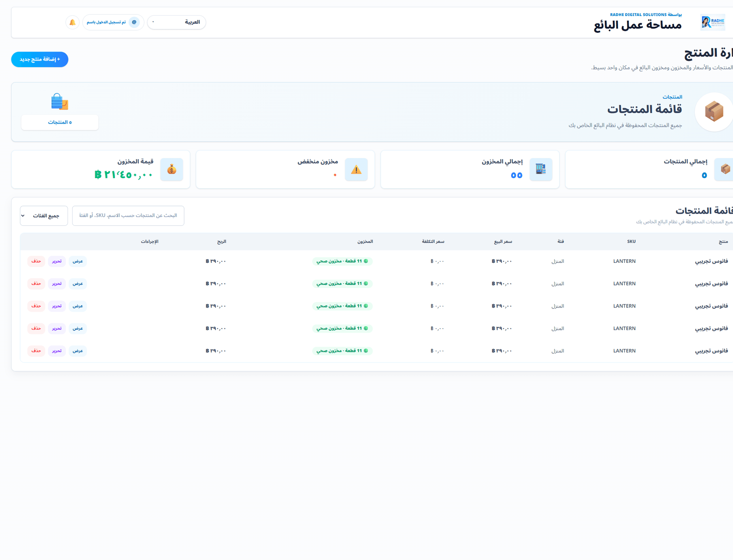Click حذف in the third product row
The height and width of the screenshot is (560, 733).
[x=36, y=306]
